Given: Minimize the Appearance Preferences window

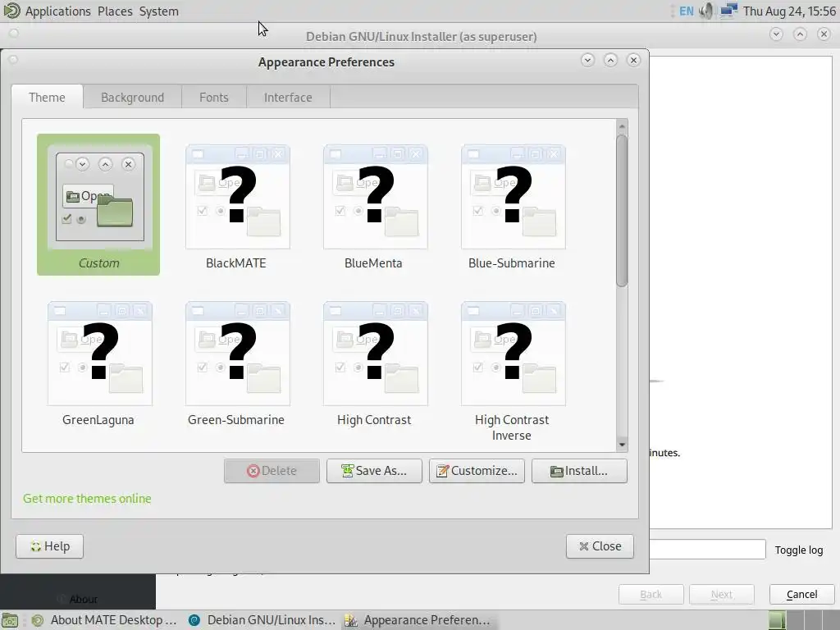Looking at the screenshot, I should (587, 60).
